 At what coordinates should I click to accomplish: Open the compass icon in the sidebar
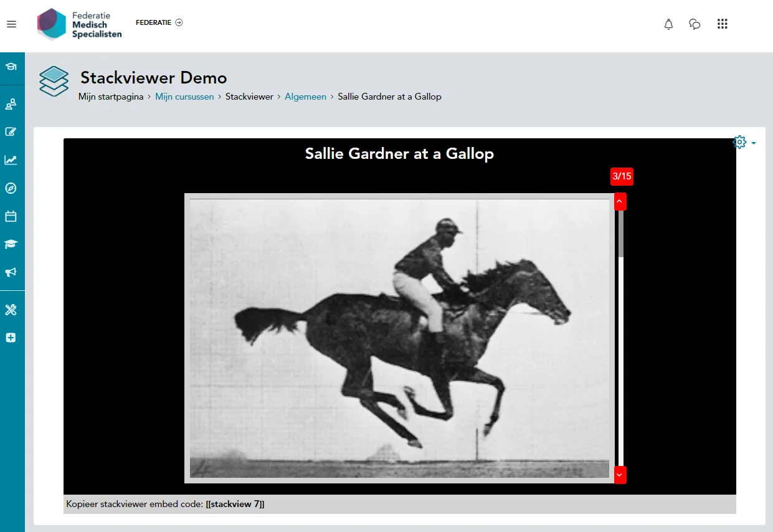11,188
